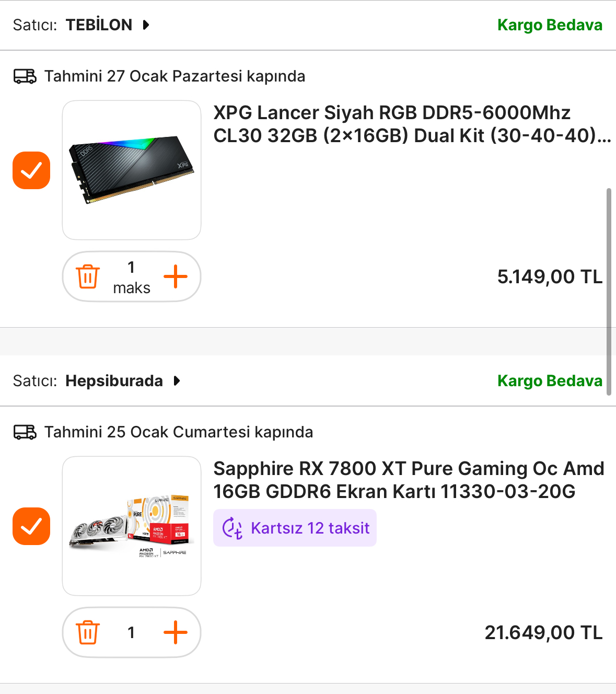Expand TEBİLON seller arrow
The width and height of the screenshot is (616, 694).
[x=146, y=25]
